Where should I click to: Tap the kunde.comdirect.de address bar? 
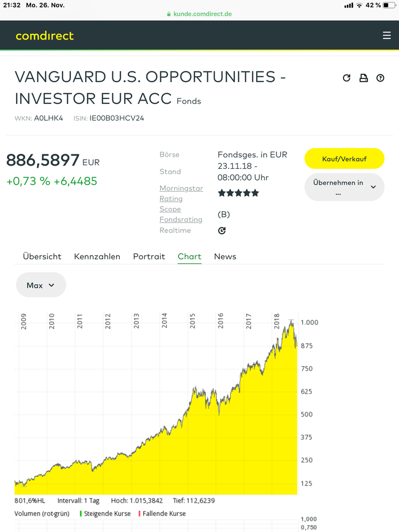coord(199,13)
